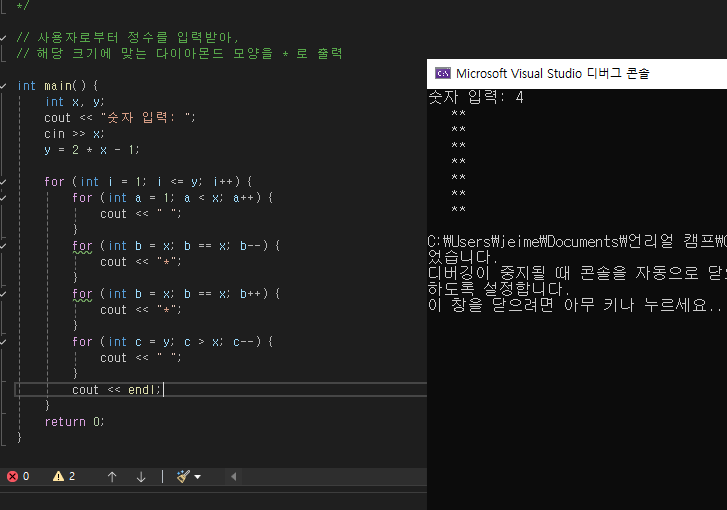Screen dimensions: 727x510
Task: Click the 'cout << endl;' line
Action: pos(116,390)
